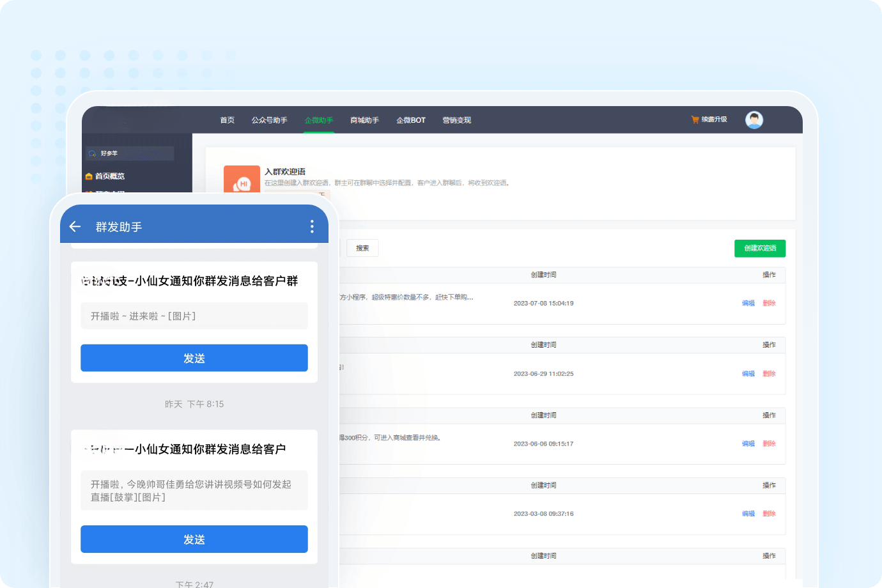This screenshot has width=882, height=588.
Task: Click the shopping cart 续费升级 icon
Action: coord(695,120)
